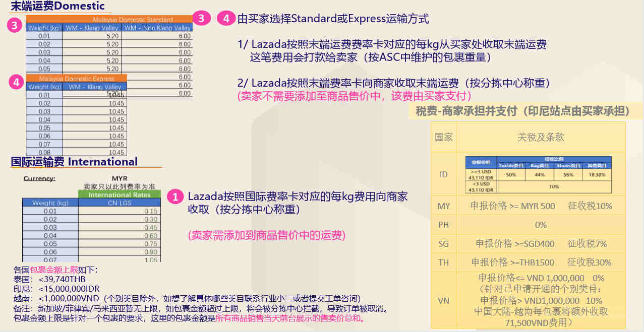The image size is (644, 332).
Task: Select the 'TH' country cell
Action: click(444, 262)
